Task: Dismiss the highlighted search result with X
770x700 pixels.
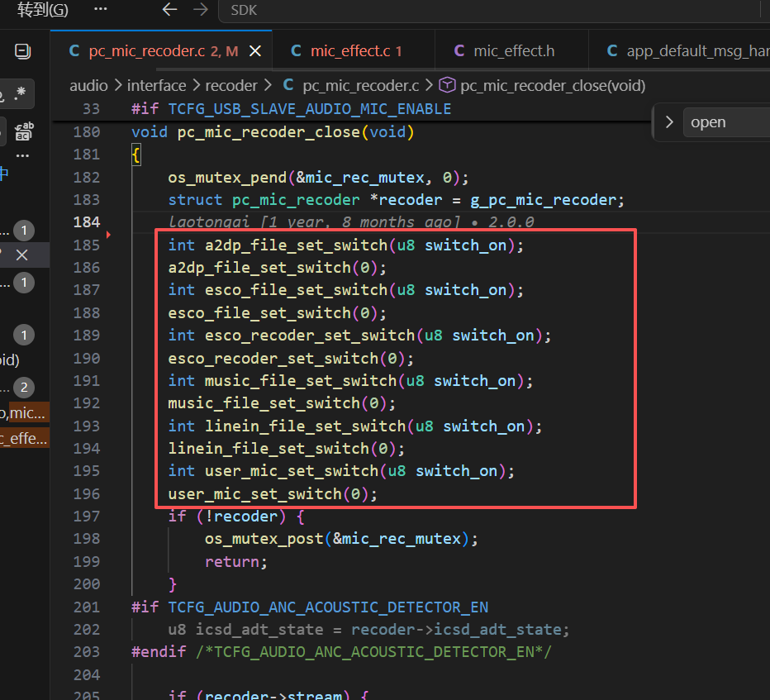Action: tap(22, 255)
